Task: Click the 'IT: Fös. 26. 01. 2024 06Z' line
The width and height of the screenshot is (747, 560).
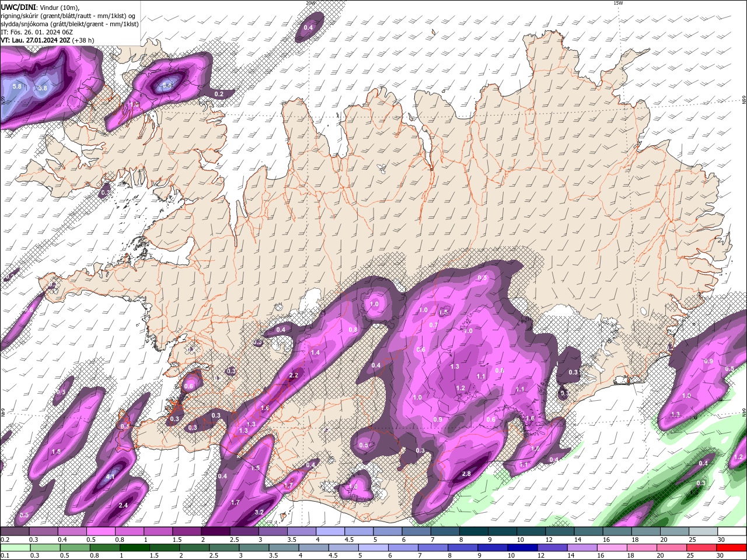Action: point(36,32)
